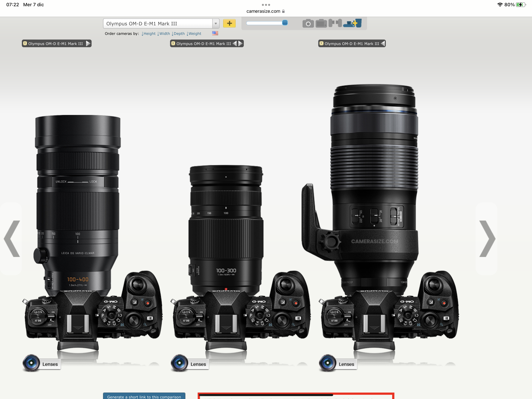Move first camera right with its arrow
This screenshot has height=399, width=532.
click(x=88, y=43)
